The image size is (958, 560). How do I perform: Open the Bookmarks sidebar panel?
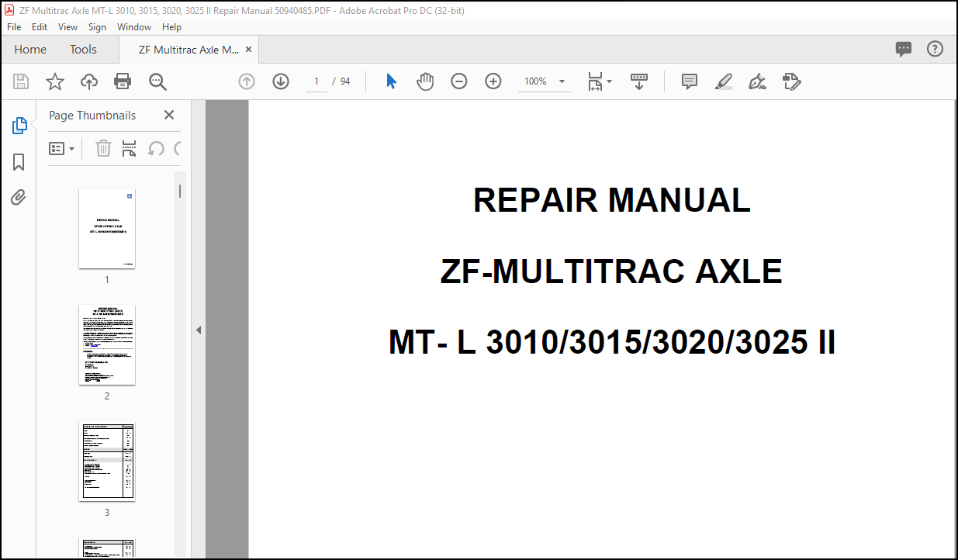(19, 161)
